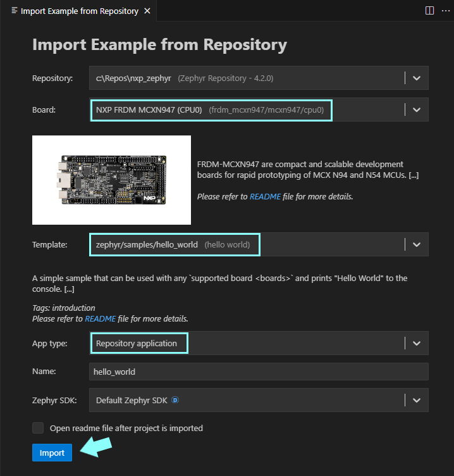Open the board README link
The image size is (454, 476).
(265, 197)
